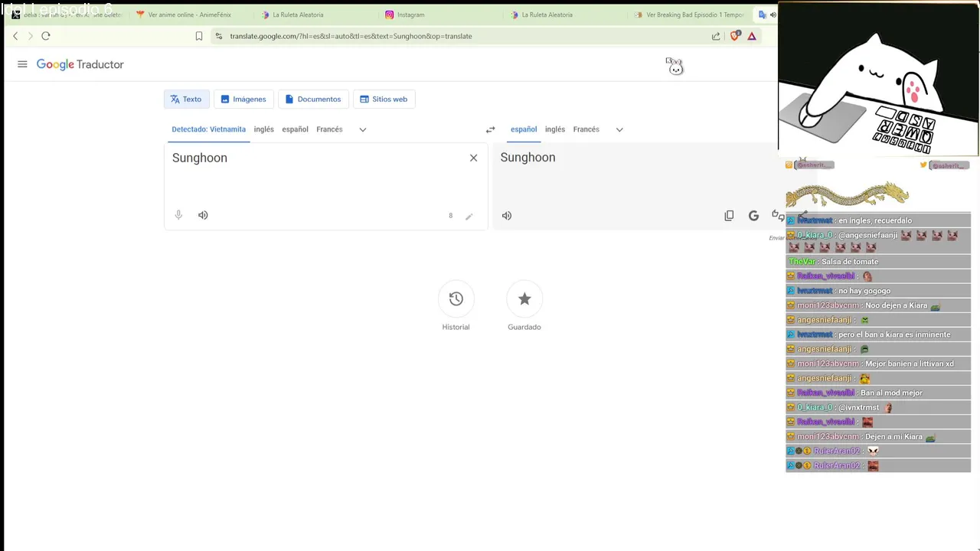Click chat message 'Salsa de tomate'
The height and width of the screenshot is (551, 980).
point(850,262)
